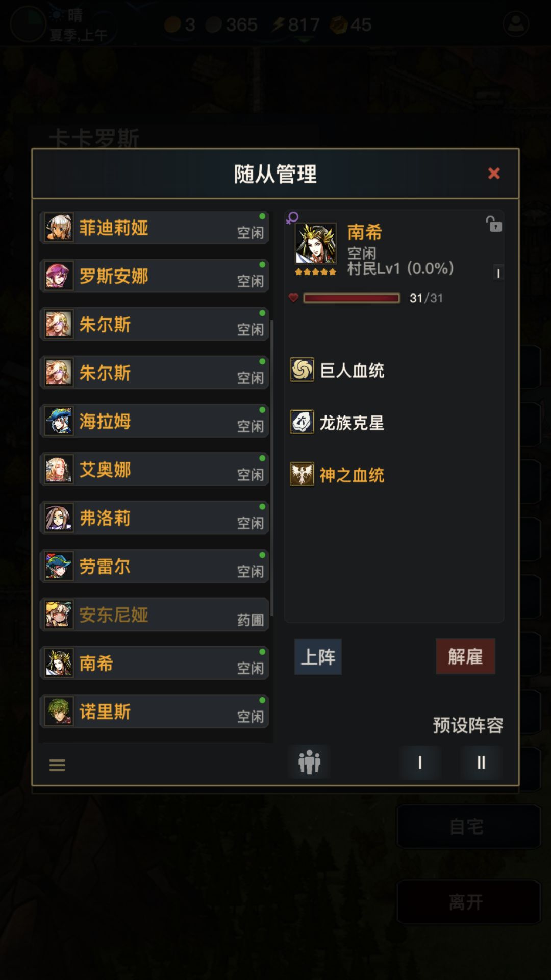The height and width of the screenshot is (980, 551).
Task: Click 南希's red health bar
Action: point(352,298)
